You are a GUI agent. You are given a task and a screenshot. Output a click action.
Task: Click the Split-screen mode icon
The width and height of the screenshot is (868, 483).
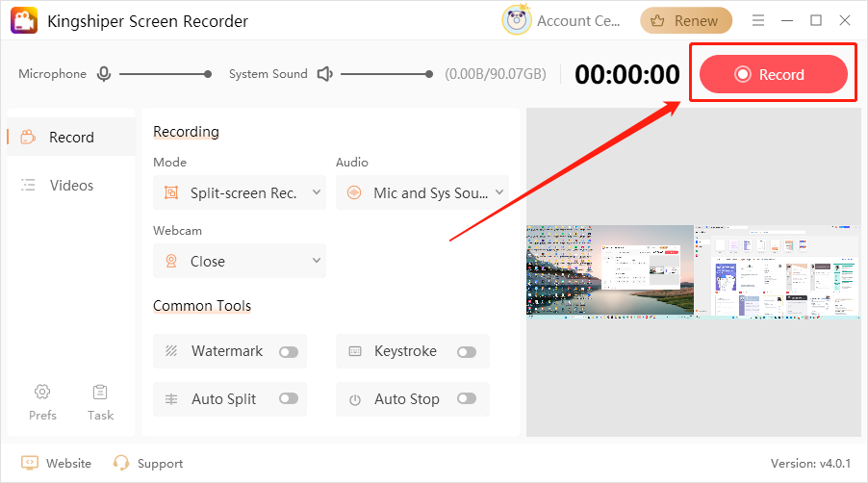171,192
